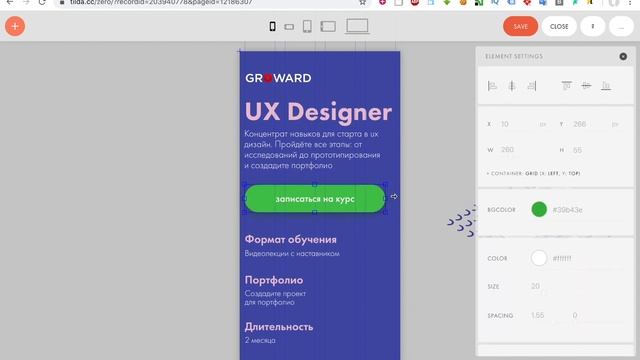Image resolution: width=640 pixels, height=360 pixels.
Task: Edit the SIZE value 20
Action: click(536, 286)
